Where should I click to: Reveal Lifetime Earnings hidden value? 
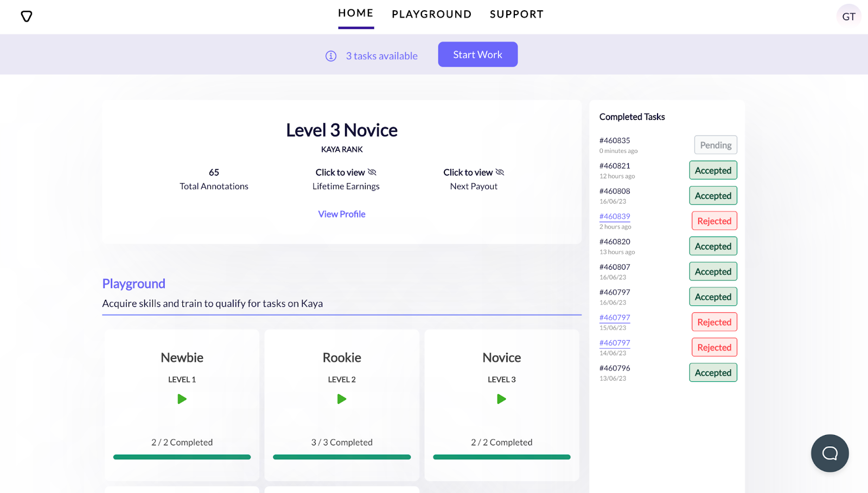tap(346, 172)
